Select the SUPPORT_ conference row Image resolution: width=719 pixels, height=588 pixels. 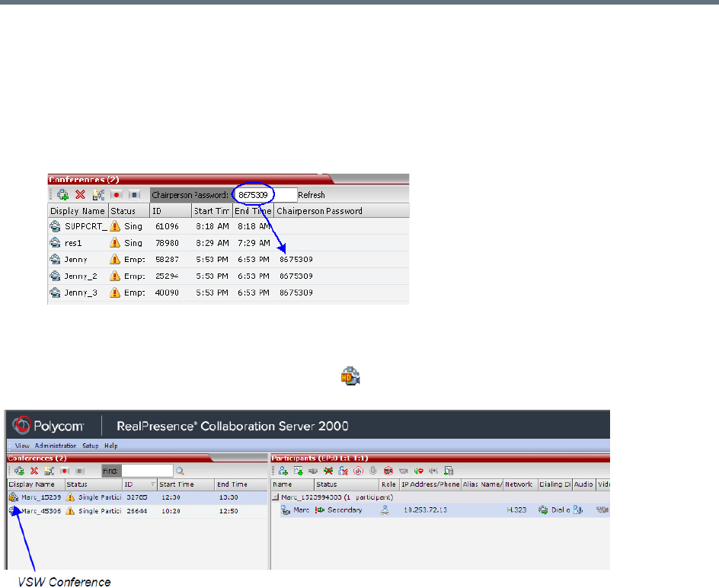click(x=228, y=226)
